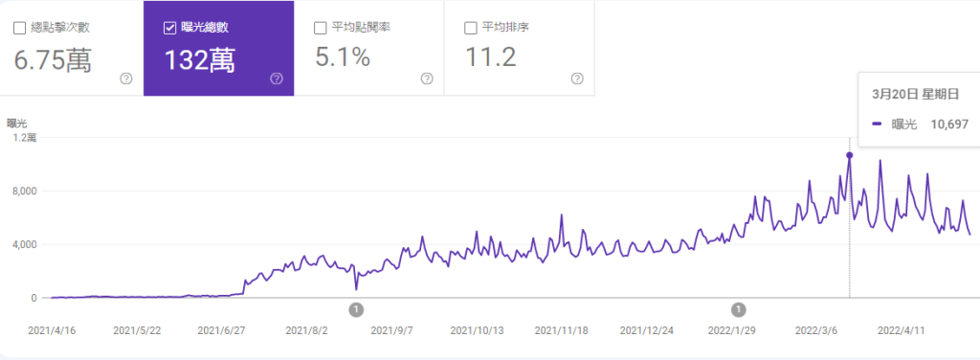Screen dimensions: 980x360
Task: Tick the 平均點閱率 checkbox
Action: coord(320,28)
